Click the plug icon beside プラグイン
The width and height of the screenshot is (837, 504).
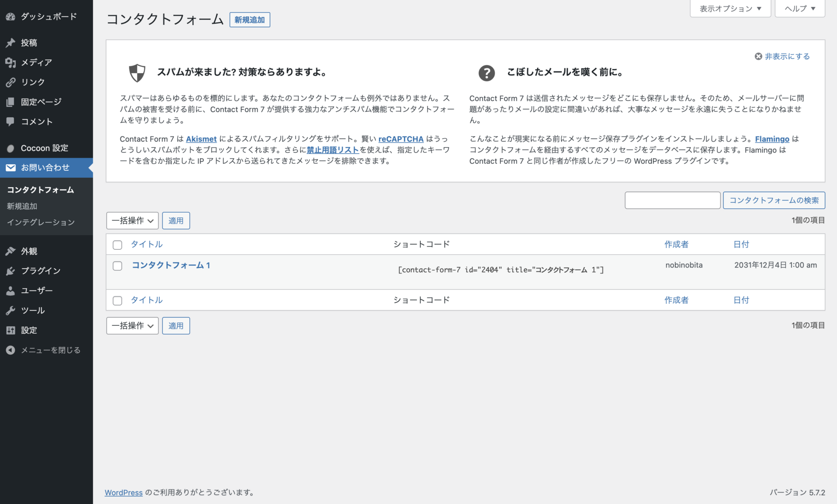10,271
